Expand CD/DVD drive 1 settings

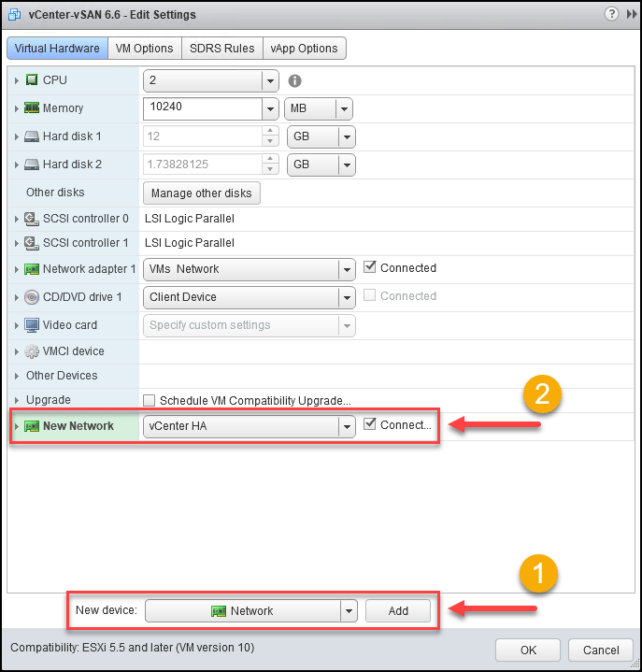point(16,297)
